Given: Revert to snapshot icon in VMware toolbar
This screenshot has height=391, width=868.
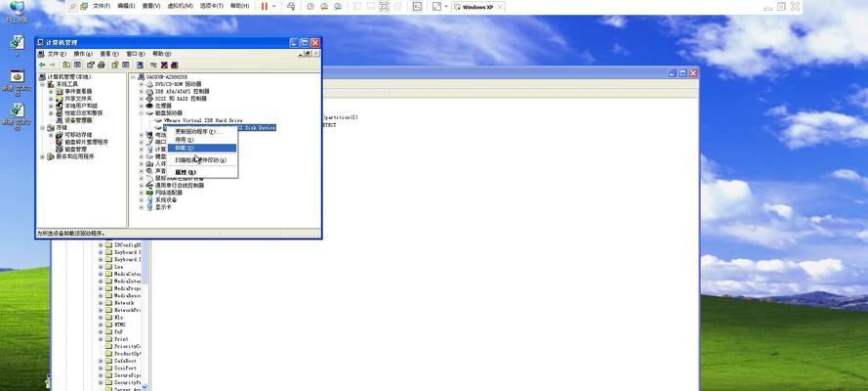Looking at the screenshot, I should click(x=324, y=6).
